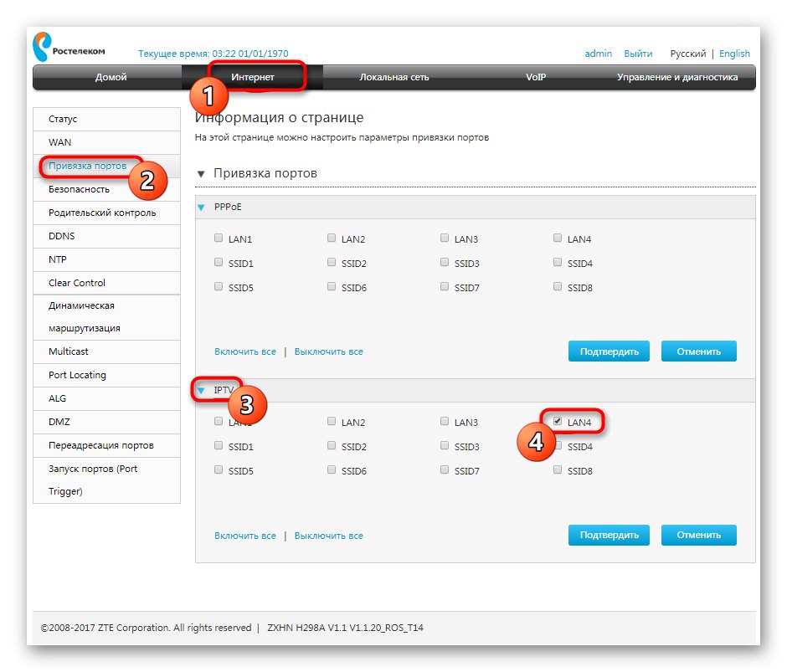Check SSID7 under PPPoE
This screenshot has width=787, height=672.
(445, 286)
